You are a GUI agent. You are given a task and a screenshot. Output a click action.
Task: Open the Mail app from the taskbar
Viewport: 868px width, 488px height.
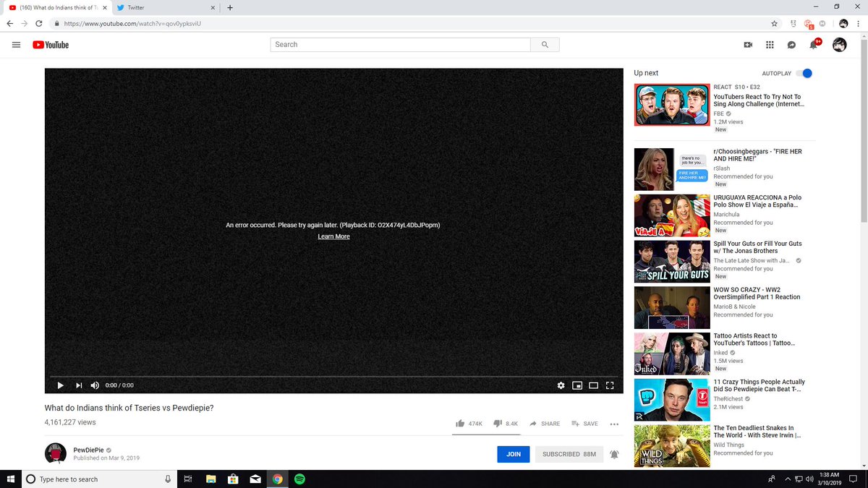tap(255, 479)
